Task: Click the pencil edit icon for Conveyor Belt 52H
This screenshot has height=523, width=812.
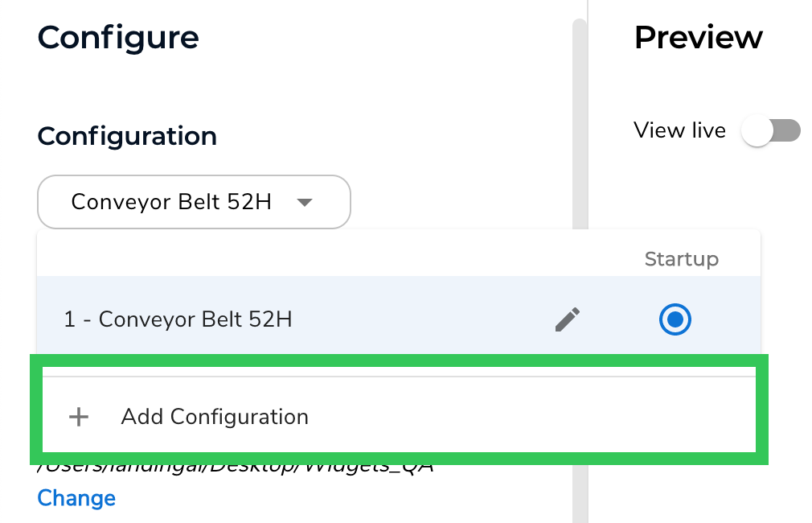Action: (568, 319)
